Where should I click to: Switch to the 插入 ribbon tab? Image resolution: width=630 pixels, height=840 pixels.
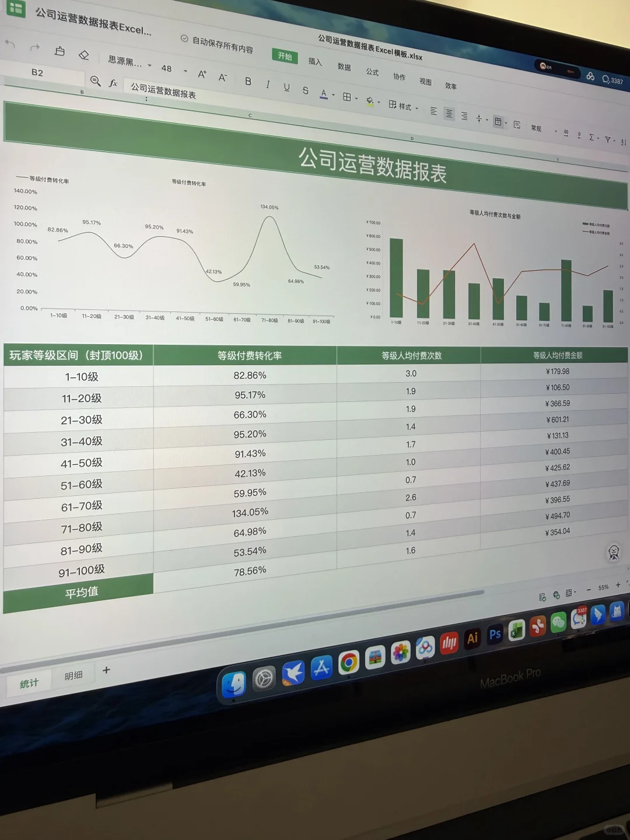coord(314,62)
